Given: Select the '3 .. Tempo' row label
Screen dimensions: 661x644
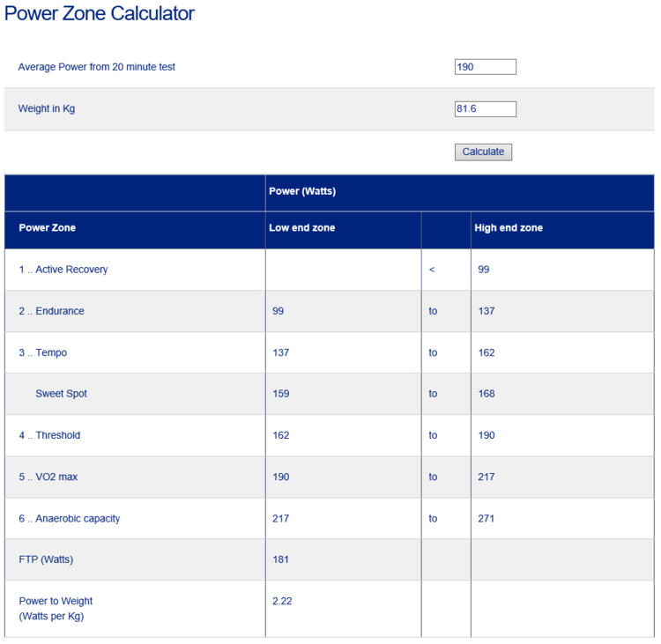Looking at the screenshot, I should [x=42, y=352].
